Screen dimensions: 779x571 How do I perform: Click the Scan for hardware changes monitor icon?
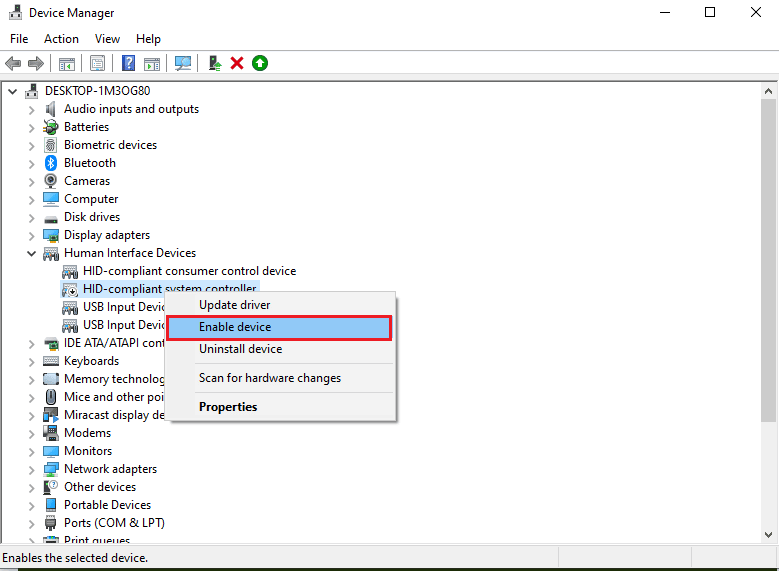(183, 64)
